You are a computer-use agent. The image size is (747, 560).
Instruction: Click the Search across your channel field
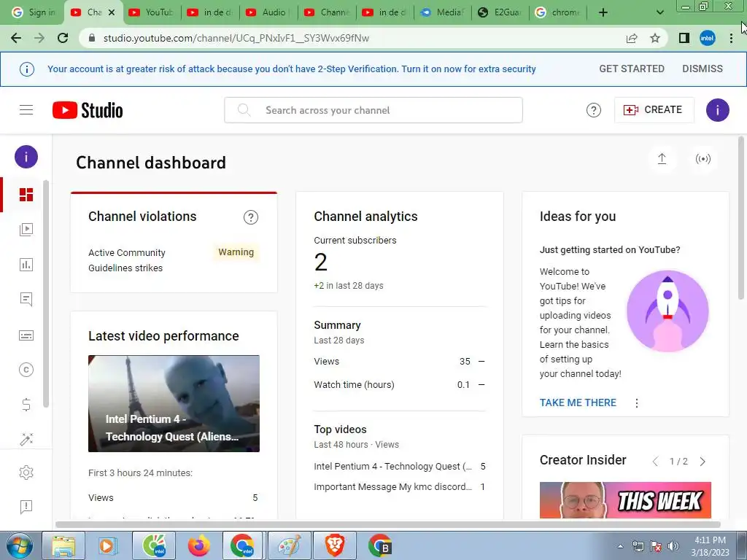tap(373, 110)
